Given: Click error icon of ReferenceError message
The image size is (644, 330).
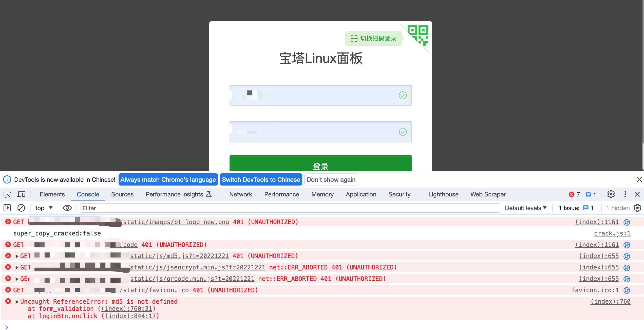Looking at the screenshot, I should click(8, 301).
